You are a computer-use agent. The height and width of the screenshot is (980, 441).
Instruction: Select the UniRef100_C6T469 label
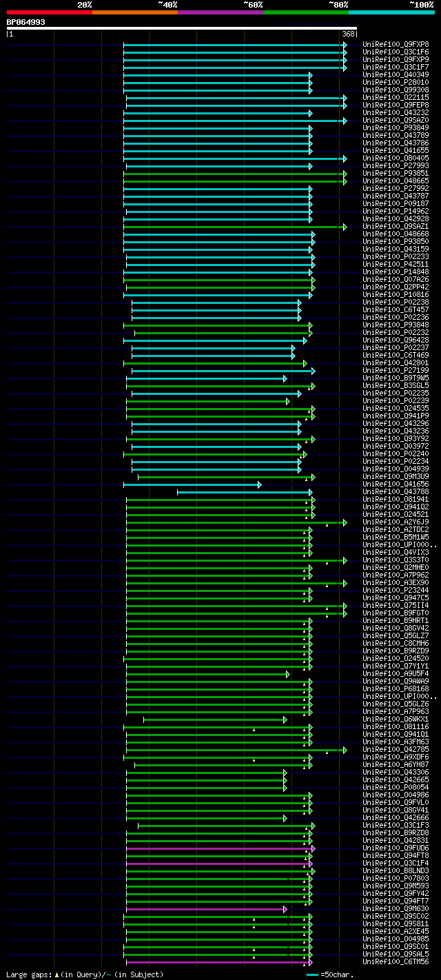pyautogui.click(x=396, y=355)
